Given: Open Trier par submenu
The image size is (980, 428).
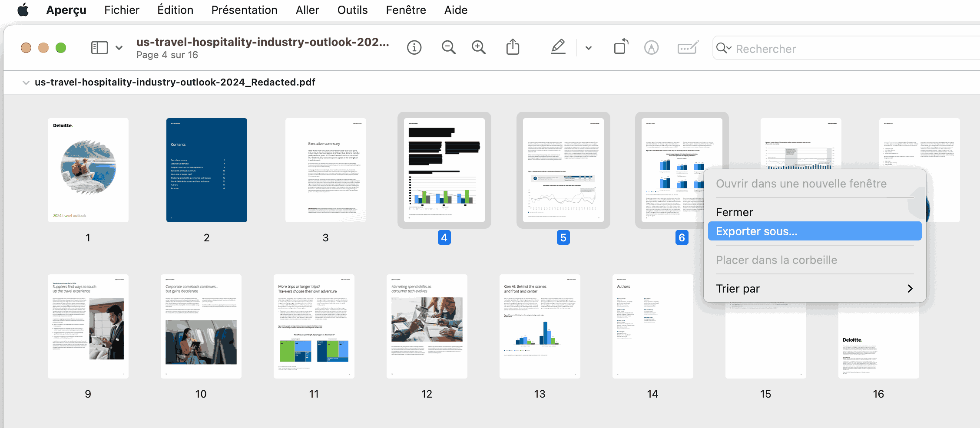Looking at the screenshot, I should (814, 288).
